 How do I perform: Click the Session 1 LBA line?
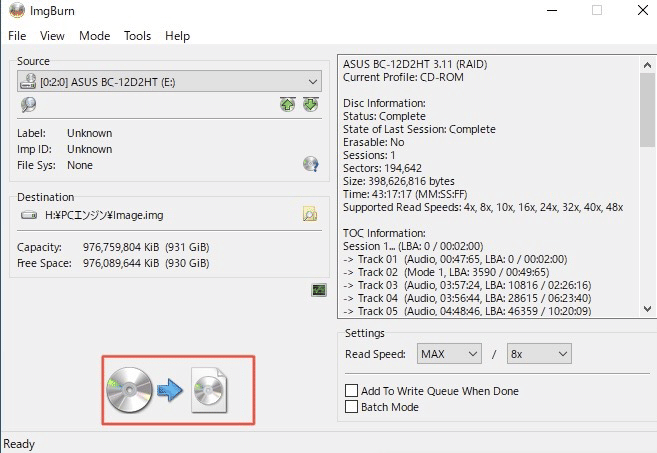pos(413,246)
